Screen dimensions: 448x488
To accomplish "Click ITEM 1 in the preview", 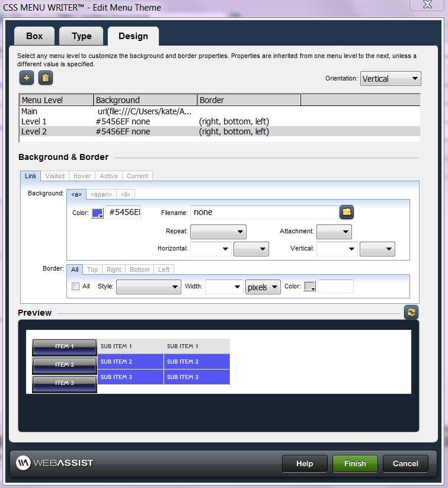I will pos(65,347).
